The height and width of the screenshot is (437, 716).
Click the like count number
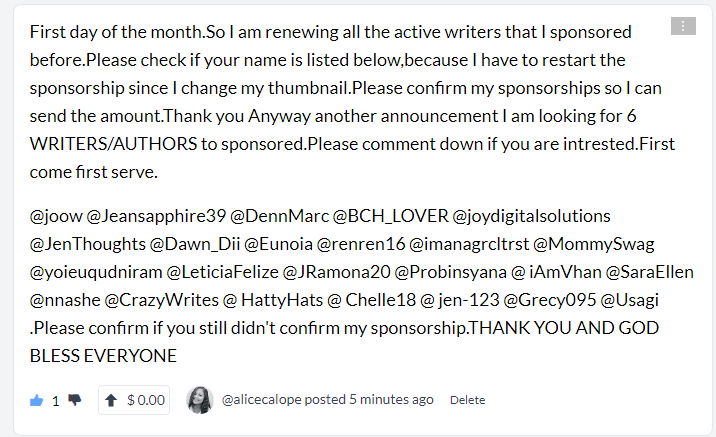56,401
